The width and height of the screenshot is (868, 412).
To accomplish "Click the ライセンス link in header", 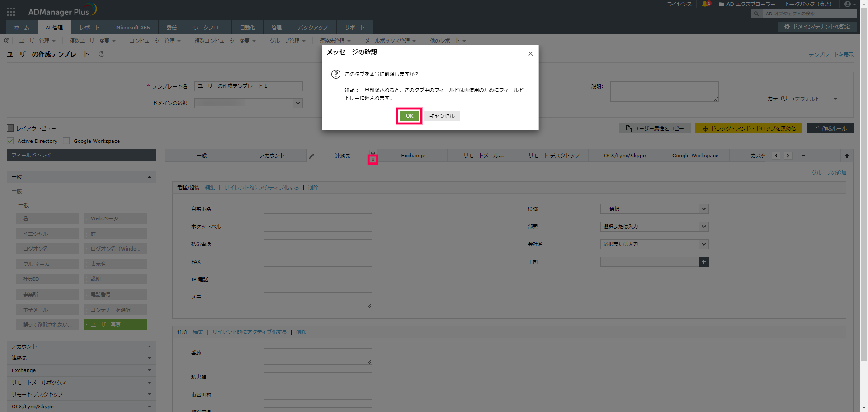I will pos(679,4).
